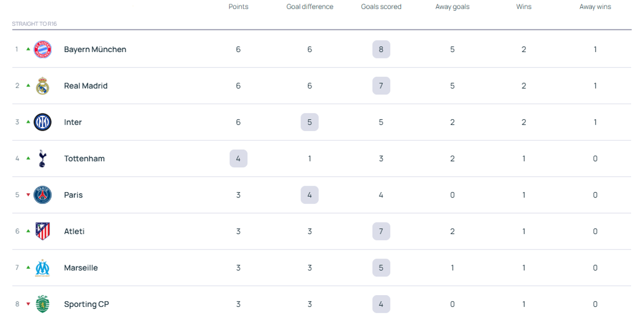
Task: Click Paris's red down movement arrow
Action: (x=28, y=195)
